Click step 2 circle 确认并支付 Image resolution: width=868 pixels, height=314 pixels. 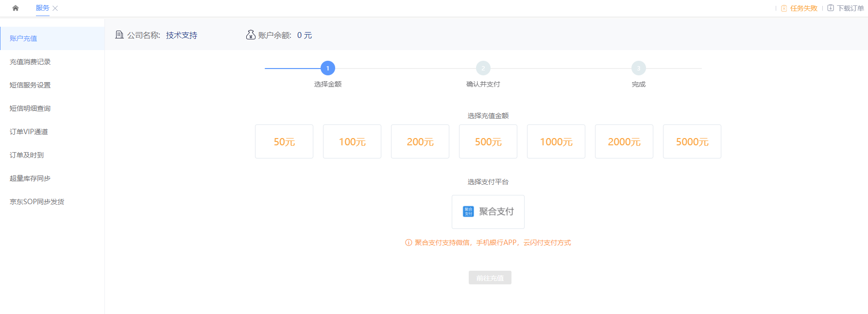[x=483, y=68]
